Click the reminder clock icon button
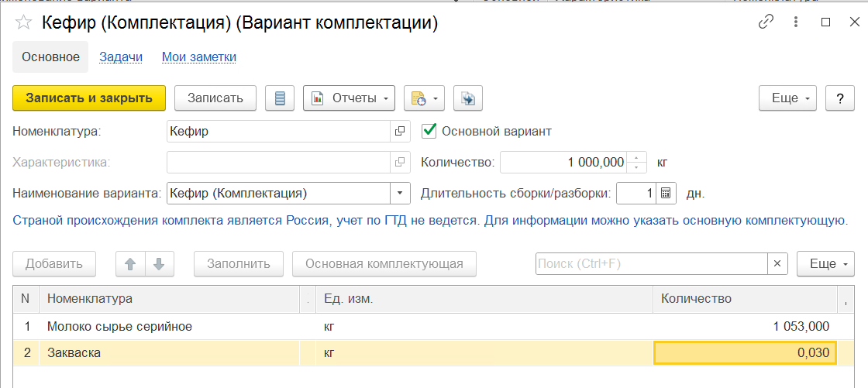 [418, 98]
